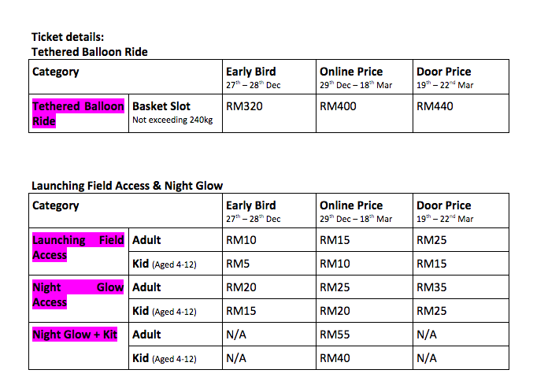Screen dimensions: 559x392
Task: Click Category header of the lower table
Action: (56, 205)
